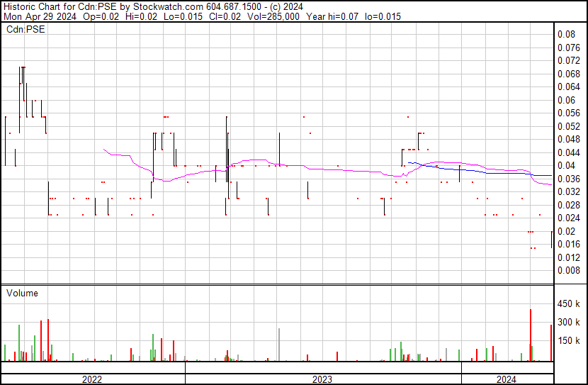Click the 0.06 price axis label
Screen dimensions: 588x385
point(566,100)
